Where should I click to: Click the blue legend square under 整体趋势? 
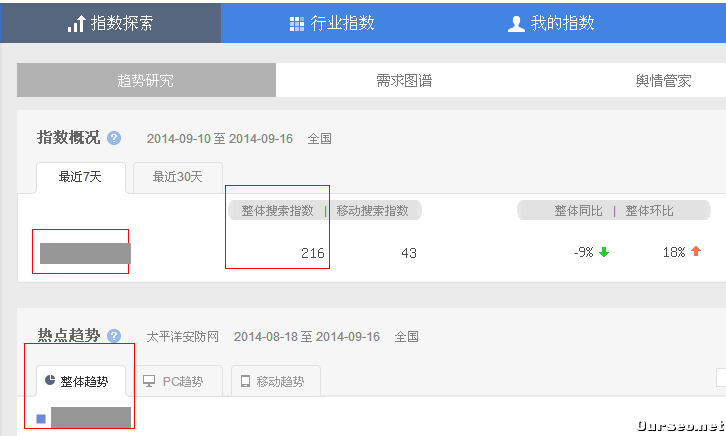(41, 418)
